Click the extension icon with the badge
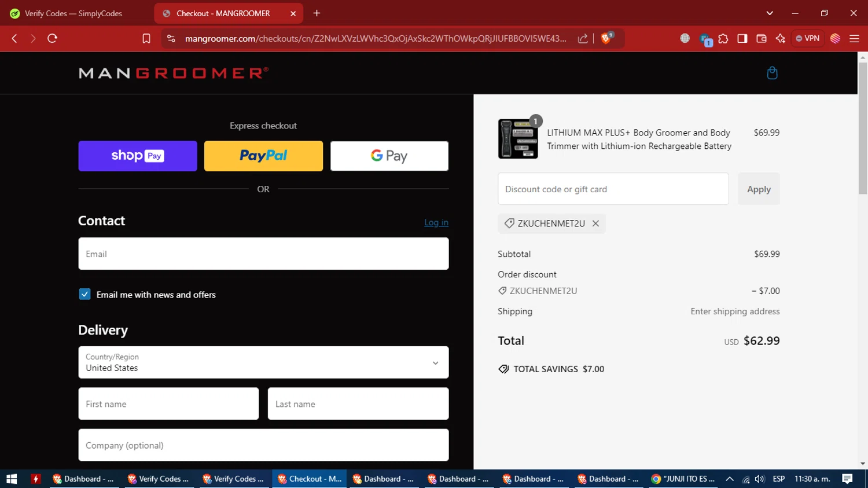 705,39
